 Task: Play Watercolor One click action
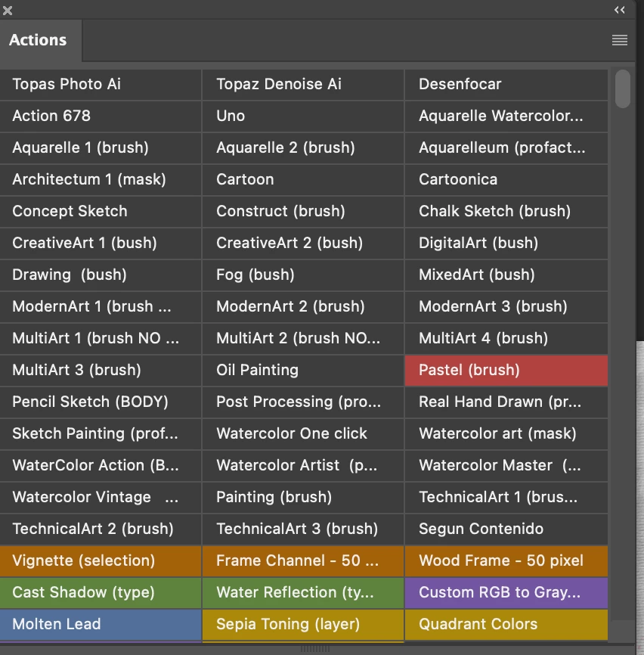click(303, 433)
